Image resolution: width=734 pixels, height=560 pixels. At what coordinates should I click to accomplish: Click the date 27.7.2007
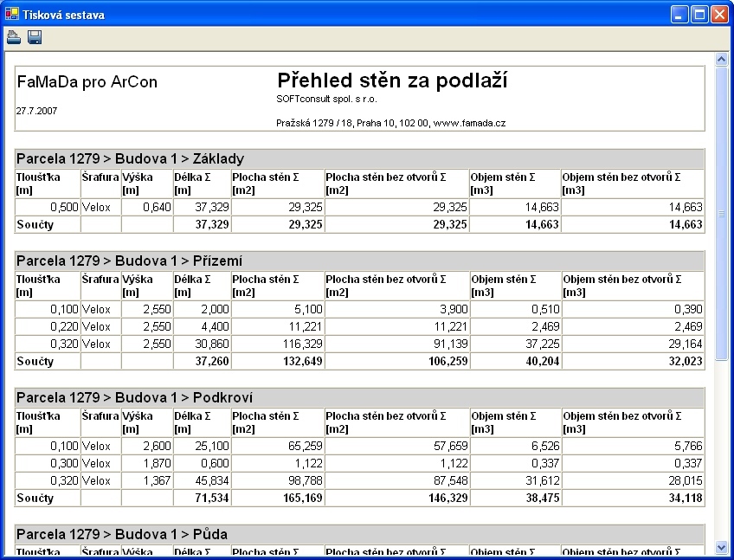(36, 111)
